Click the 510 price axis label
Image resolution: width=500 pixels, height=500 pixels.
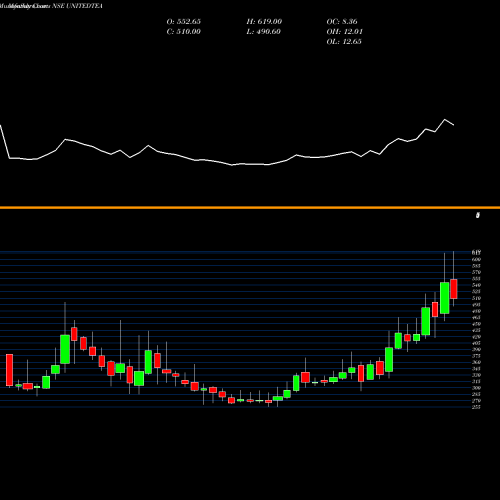(476, 298)
